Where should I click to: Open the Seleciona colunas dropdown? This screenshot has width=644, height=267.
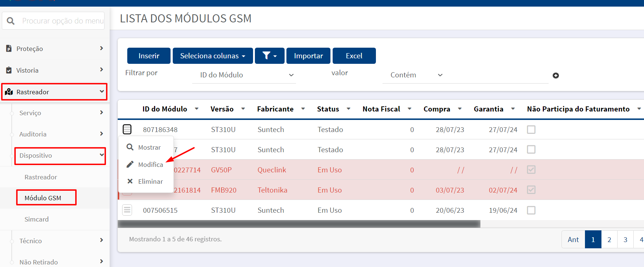[x=213, y=56]
